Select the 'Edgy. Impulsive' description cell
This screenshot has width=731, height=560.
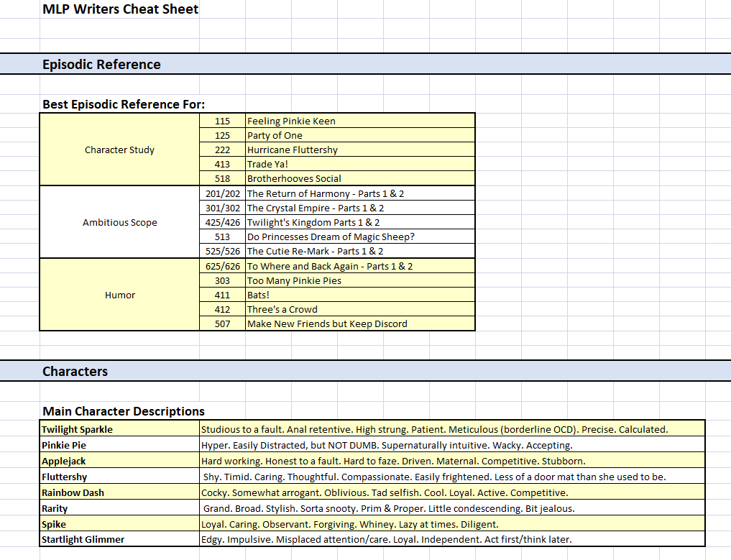tap(452, 539)
